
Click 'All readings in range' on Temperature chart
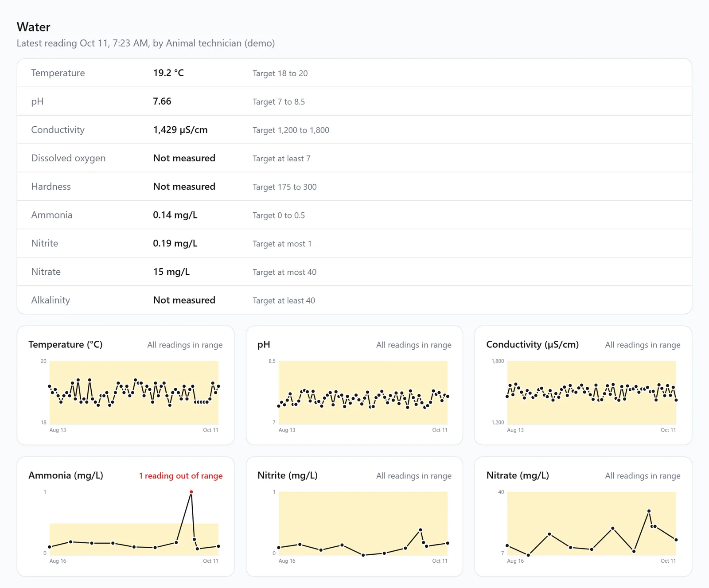185,345
